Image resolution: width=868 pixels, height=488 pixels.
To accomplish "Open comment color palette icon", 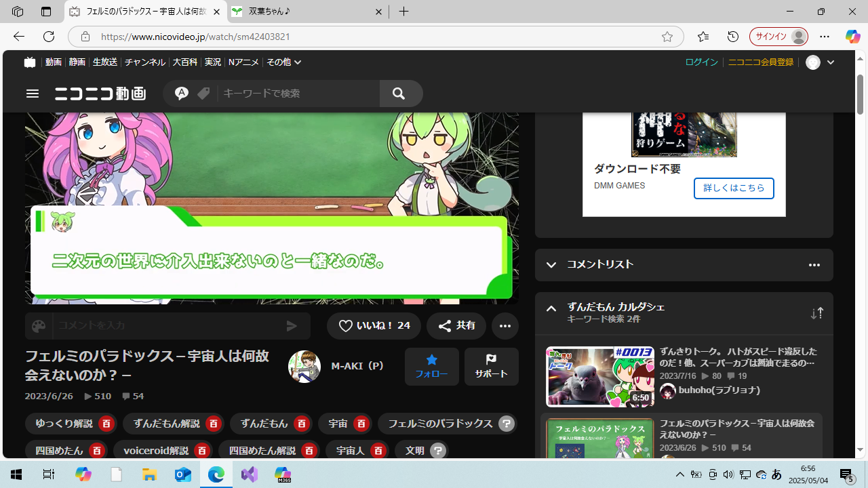I will [x=39, y=326].
